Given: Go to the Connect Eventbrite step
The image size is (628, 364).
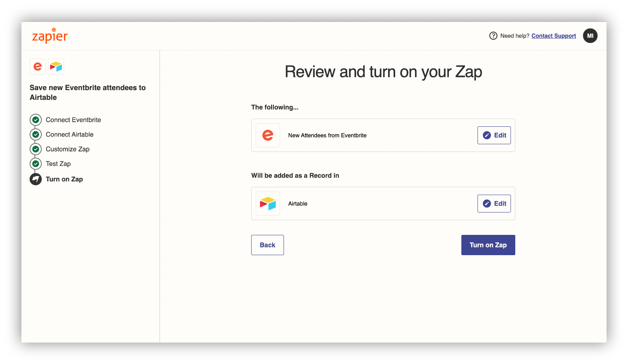Looking at the screenshot, I should click(73, 120).
